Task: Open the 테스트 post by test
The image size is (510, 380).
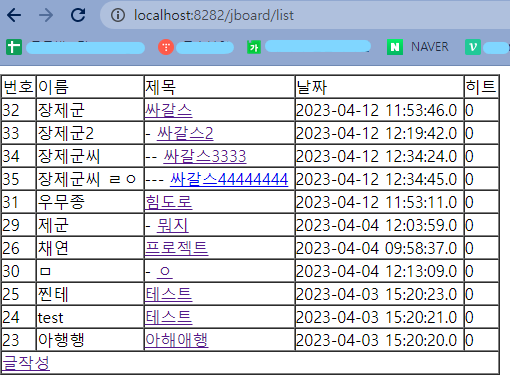Action: (168, 317)
